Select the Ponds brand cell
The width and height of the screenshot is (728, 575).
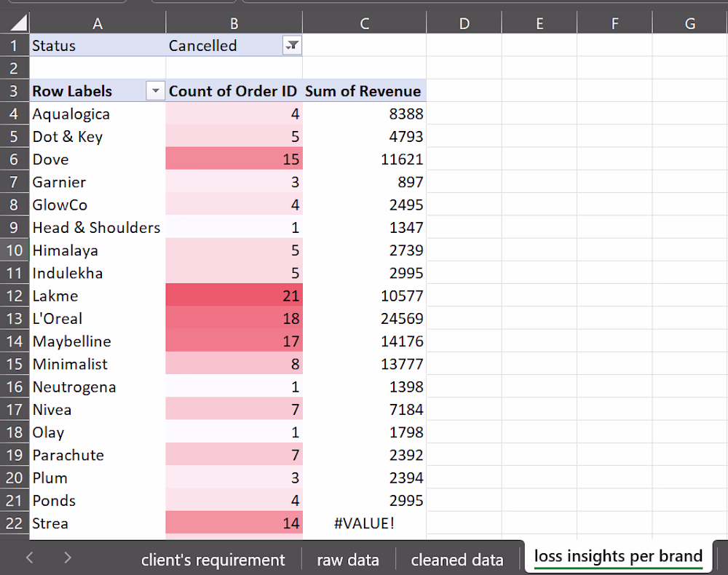[98, 500]
